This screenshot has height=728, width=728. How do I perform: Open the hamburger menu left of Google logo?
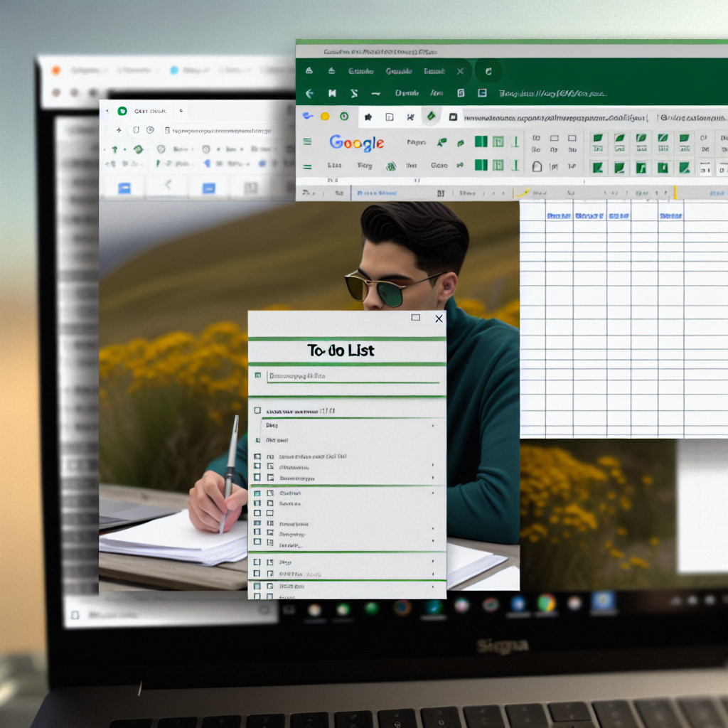tap(308, 142)
